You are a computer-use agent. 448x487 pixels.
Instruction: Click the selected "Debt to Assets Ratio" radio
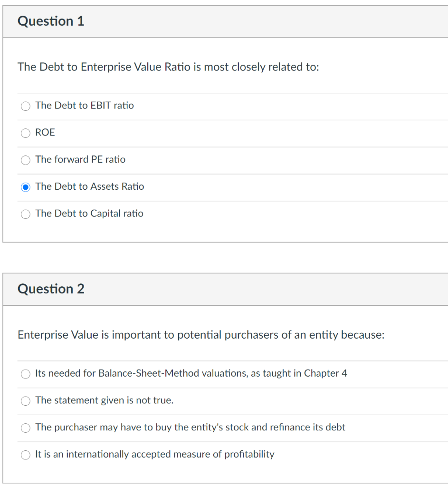pos(25,187)
